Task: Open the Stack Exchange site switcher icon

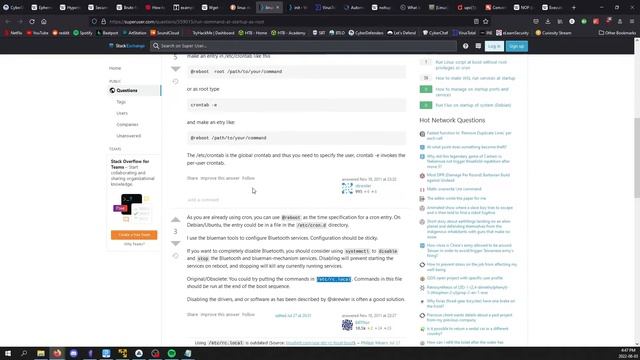Action: (478, 46)
